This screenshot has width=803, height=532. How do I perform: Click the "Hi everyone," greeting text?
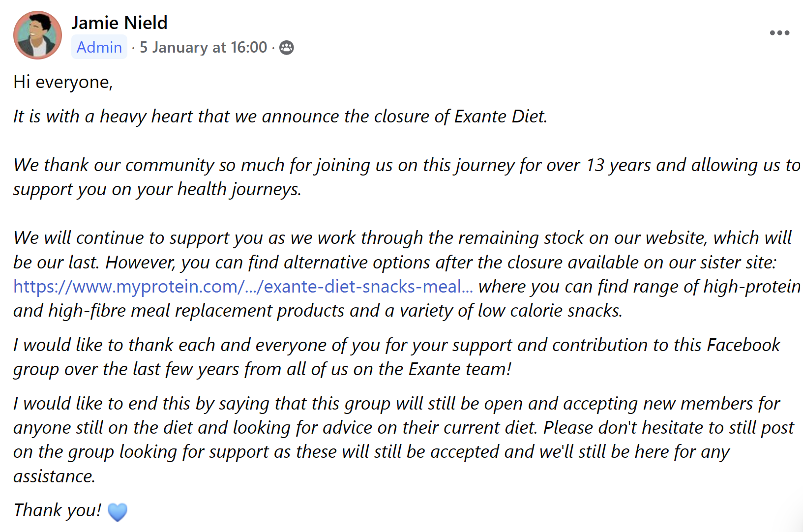point(63,82)
